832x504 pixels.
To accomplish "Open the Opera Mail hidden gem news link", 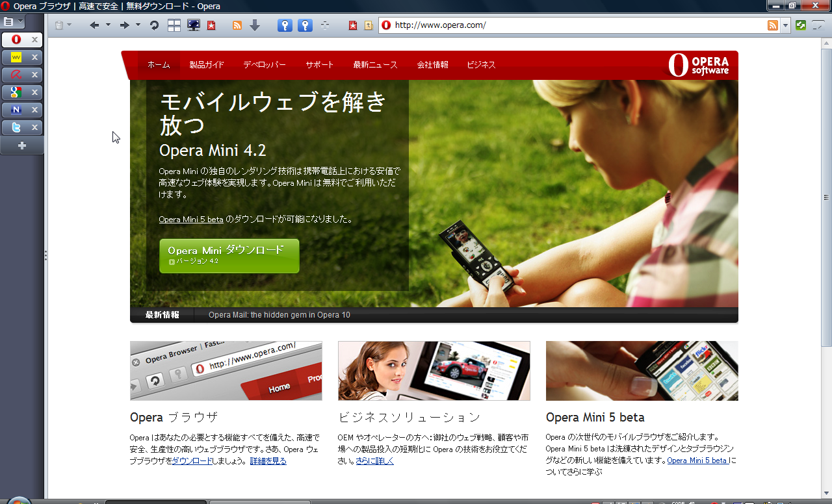I will click(279, 315).
